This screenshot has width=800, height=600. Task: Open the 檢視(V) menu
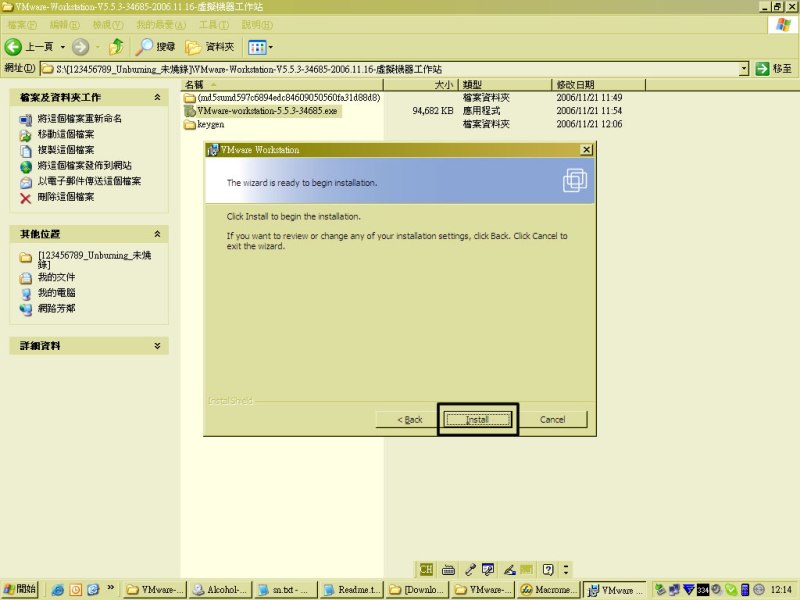coord(108,24)
